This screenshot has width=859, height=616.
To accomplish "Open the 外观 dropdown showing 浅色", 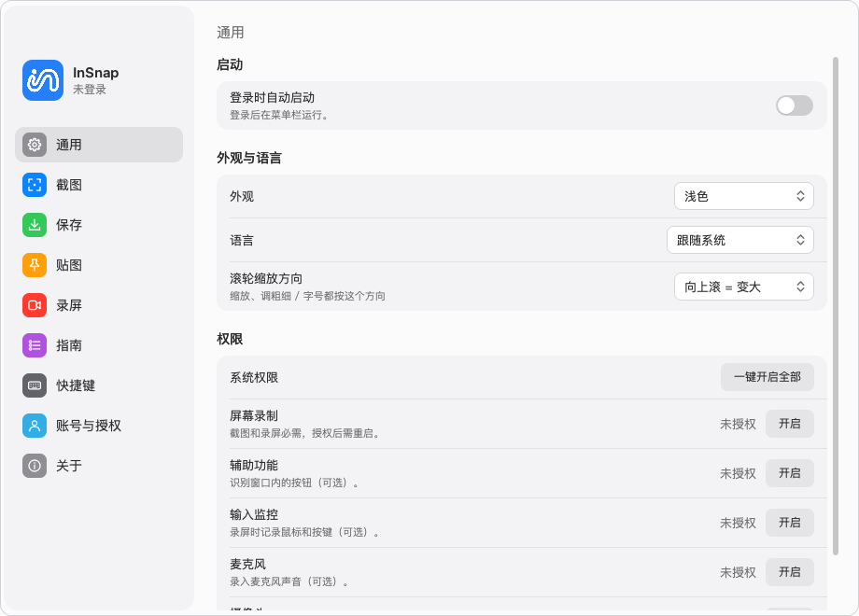I will (x=744, y=196).
